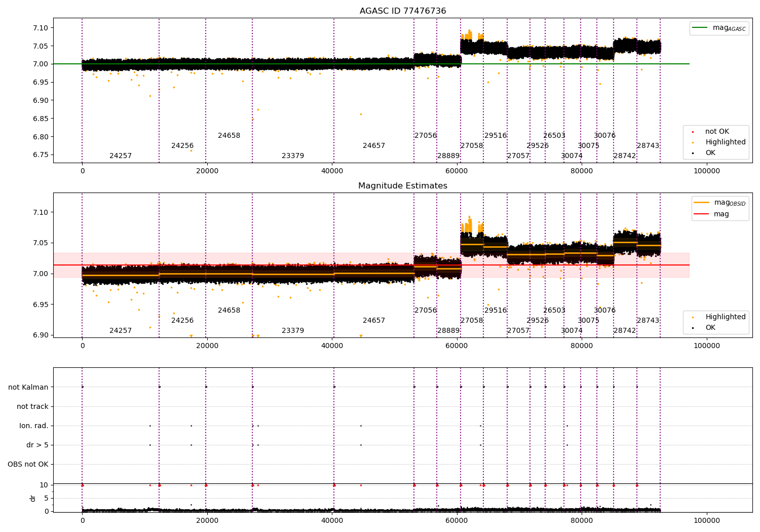This screenshot has height=532, width=760.
Task: Click the 6.75 y-axis tick label
Action: pyautogui.click(x=40, y=155)
